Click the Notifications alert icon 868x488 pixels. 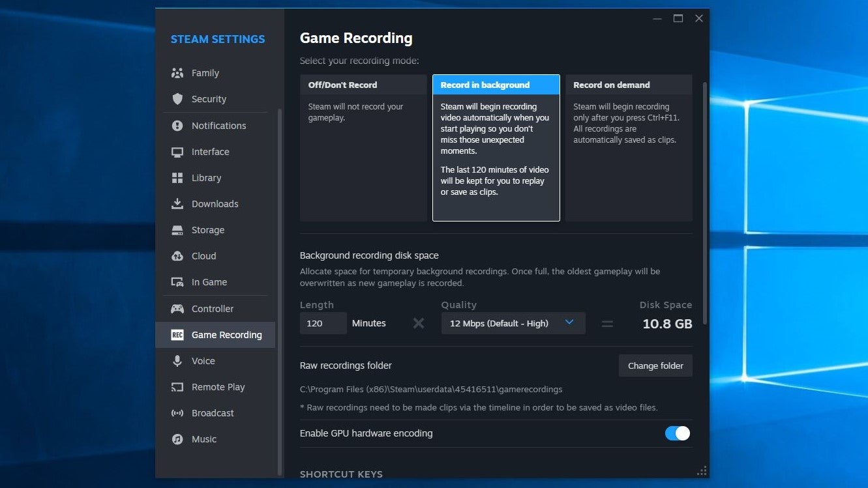click(177, 126)
